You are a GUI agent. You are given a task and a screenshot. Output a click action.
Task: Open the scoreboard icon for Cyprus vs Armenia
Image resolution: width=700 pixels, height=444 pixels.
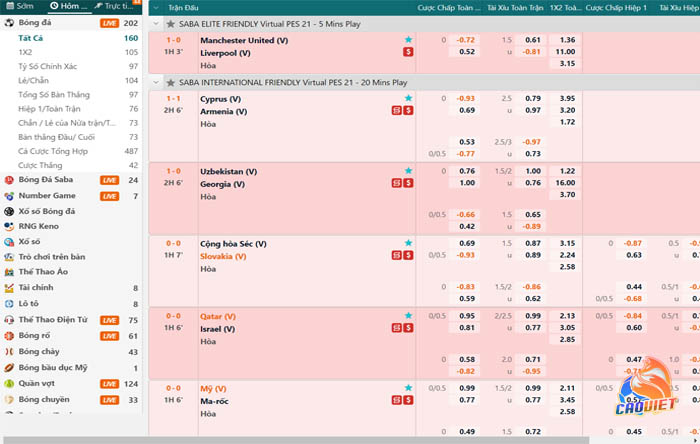pos(396,110)
